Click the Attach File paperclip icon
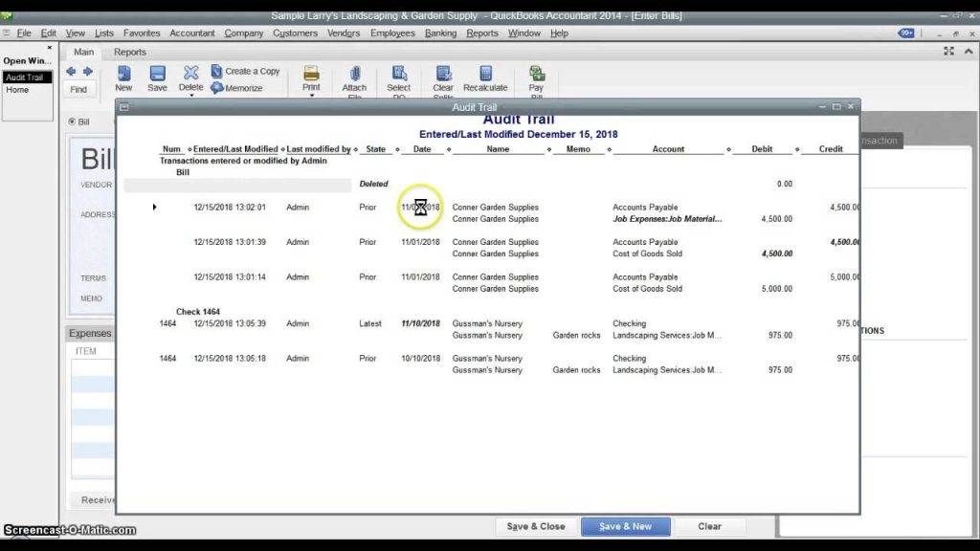This screenshot has width=980, height=551. point(354,74)
